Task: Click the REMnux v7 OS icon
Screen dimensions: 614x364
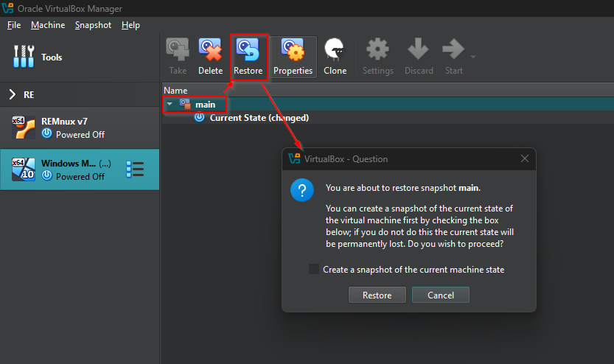Action: coord(23,127)
